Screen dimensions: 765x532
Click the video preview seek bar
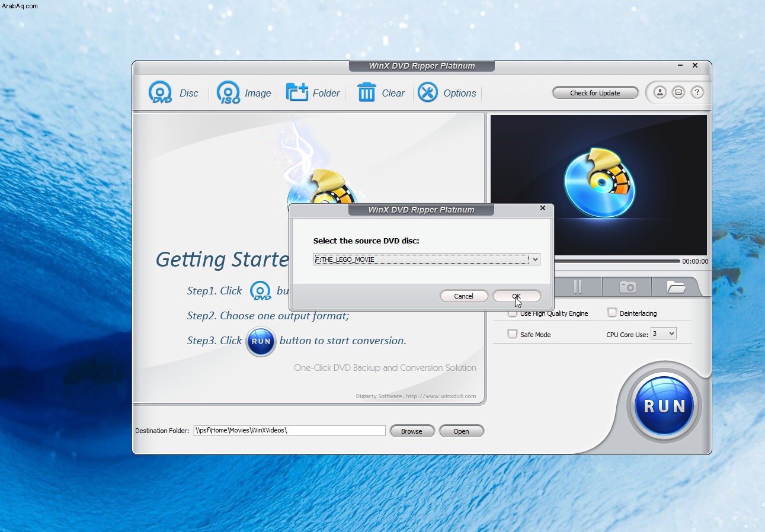point(616,261)
